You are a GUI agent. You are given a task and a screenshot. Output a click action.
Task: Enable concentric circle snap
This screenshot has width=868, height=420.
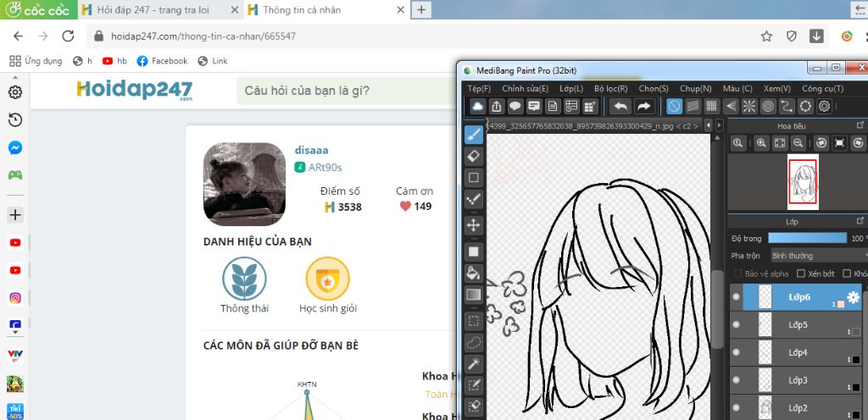point(768,106)
